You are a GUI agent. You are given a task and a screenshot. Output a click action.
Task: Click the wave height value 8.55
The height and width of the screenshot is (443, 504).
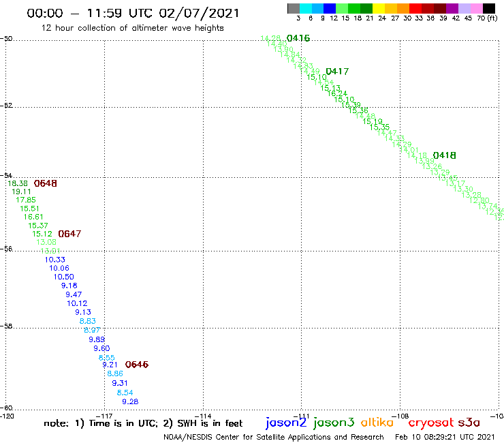(x=106, y=358)
